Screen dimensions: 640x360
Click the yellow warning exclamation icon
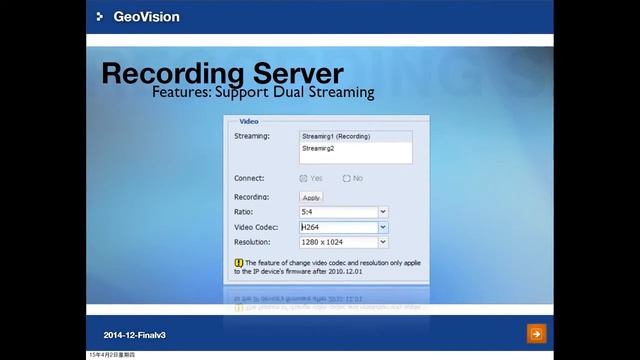(239, 263)
